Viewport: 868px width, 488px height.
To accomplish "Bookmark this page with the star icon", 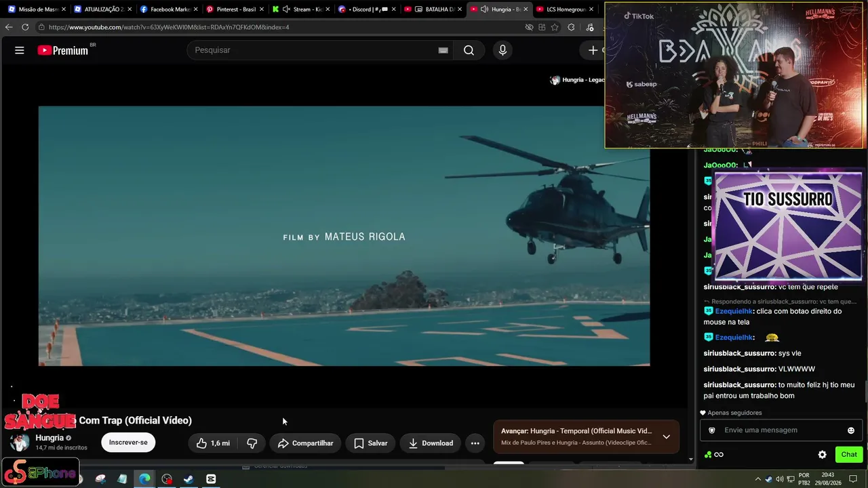I will pyautogui.click(x=555, y=27).
